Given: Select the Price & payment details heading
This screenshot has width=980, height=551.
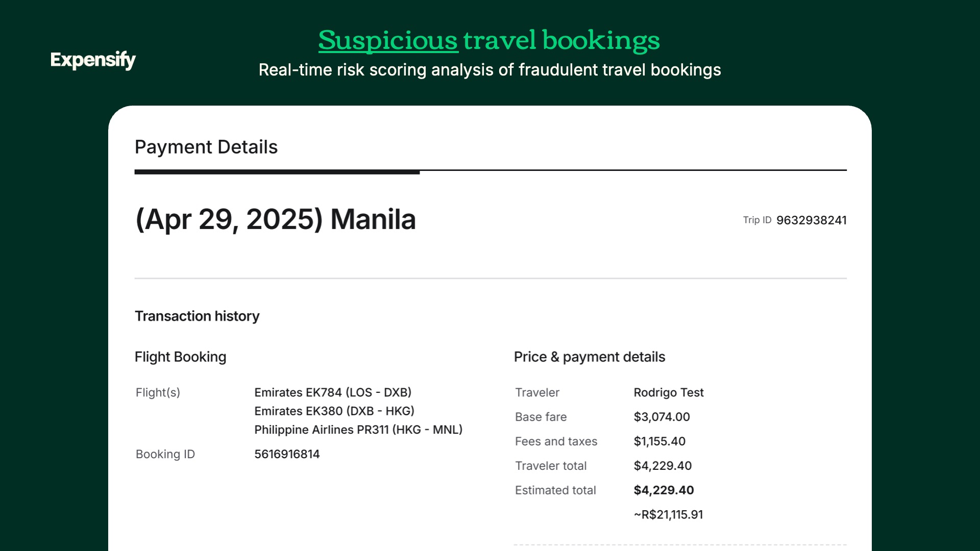Looking at the screenshot, I should coord(590,357).
